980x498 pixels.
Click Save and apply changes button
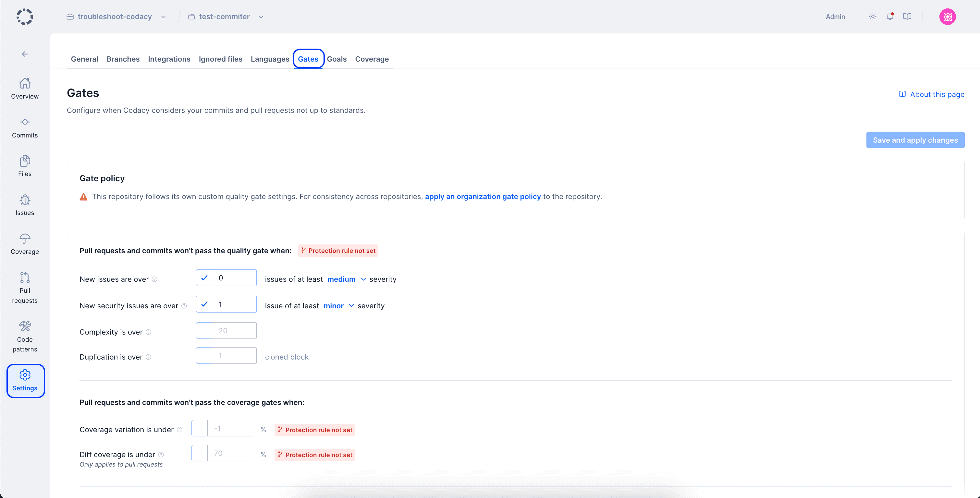pos(915,140)
